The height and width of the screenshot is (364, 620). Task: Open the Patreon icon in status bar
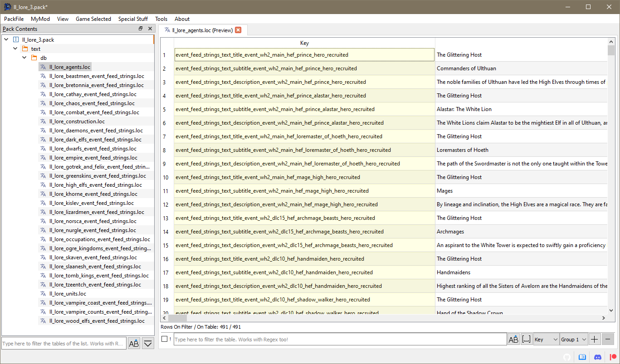(x=613, y=357)
